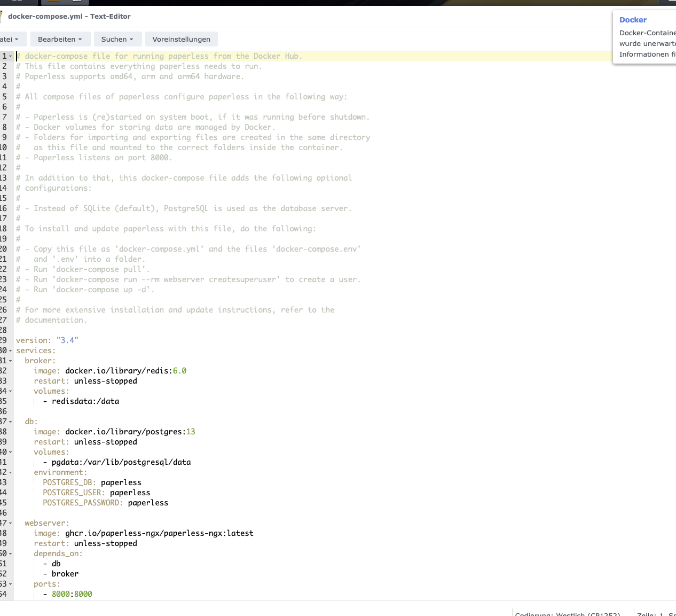This screenshot has width=676, height=616.
Task: Collapse the services section fold arrow
Action: pyautogui.click(x=10, y=351)
